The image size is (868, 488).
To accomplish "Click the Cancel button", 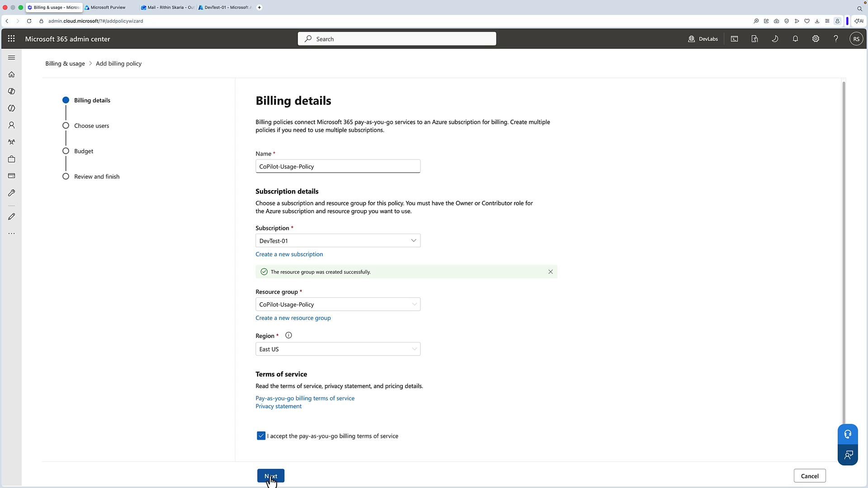I will point(810,476).
